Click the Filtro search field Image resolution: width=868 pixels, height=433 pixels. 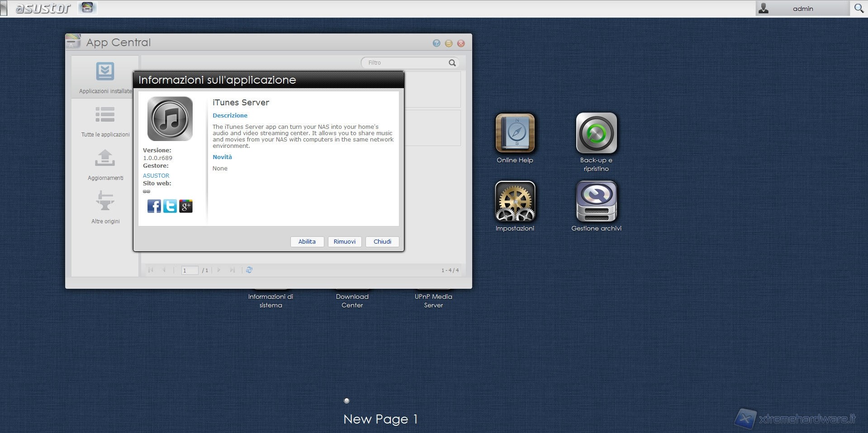tap(405, 63)
